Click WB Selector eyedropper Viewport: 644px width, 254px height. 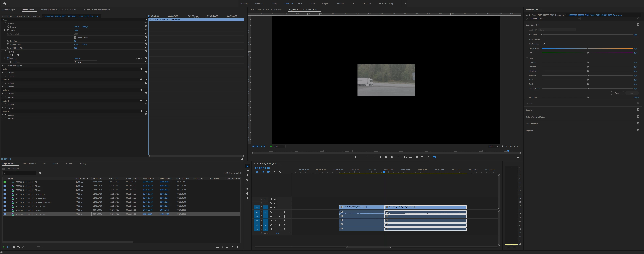coord(544,44)
